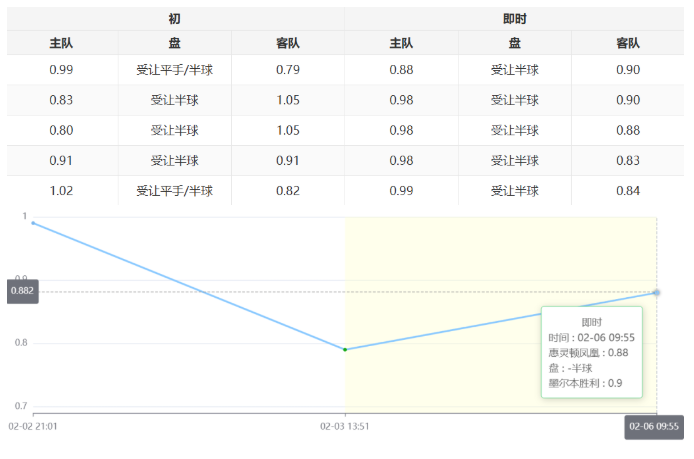Select the 0.79 initial away odds cell

(x=288, y=70)
